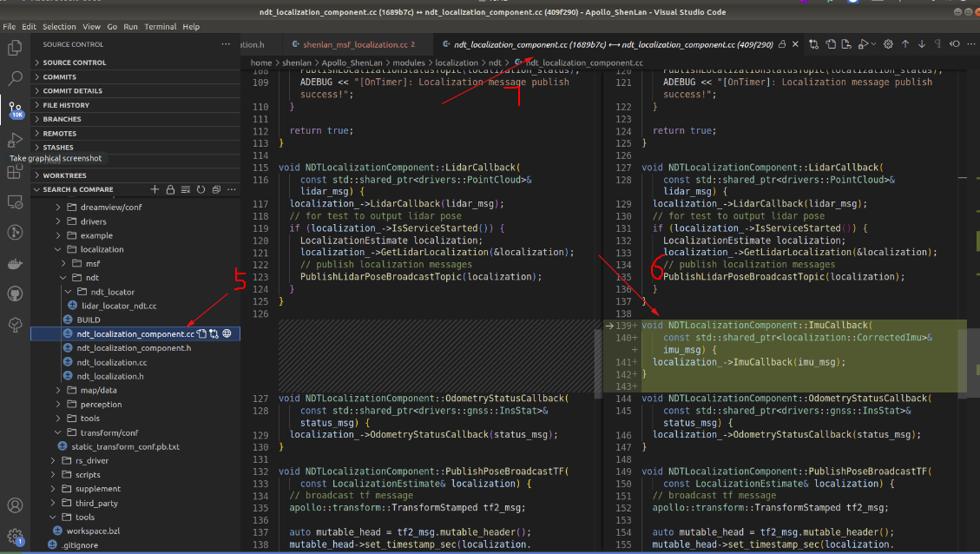Toggle keep results lock in Search & Compare
980x554 pixels.
tap(170, 189)
